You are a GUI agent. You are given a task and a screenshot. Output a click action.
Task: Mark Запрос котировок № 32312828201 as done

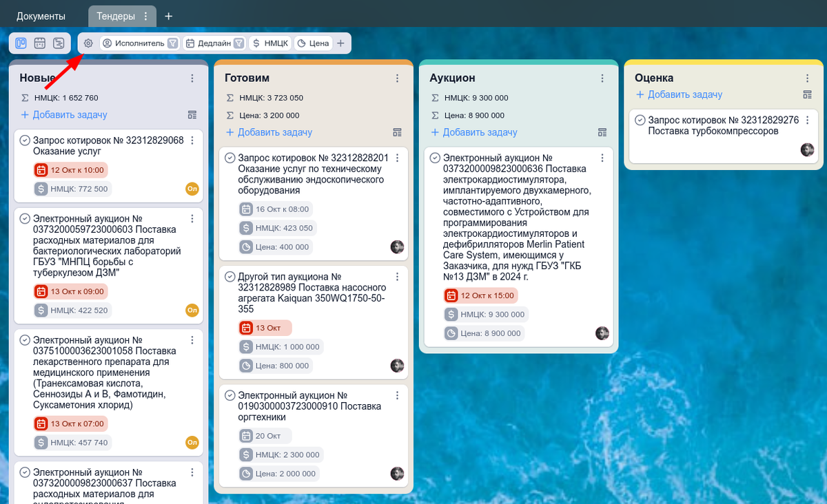tap(230, 158)
